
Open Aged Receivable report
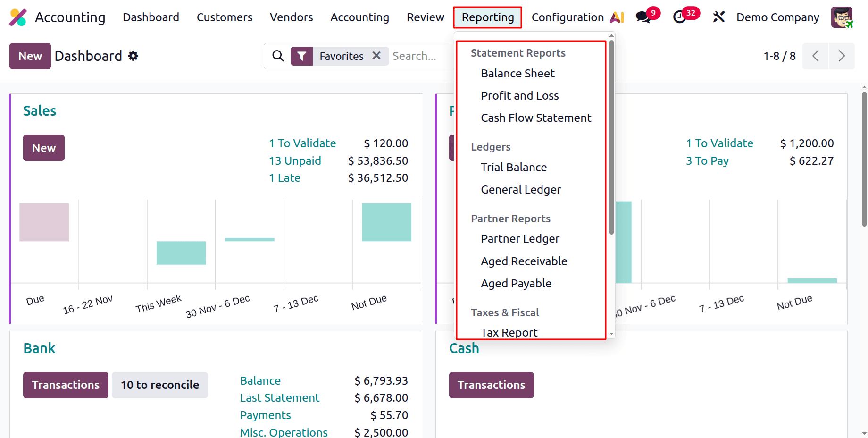point(524,261)
